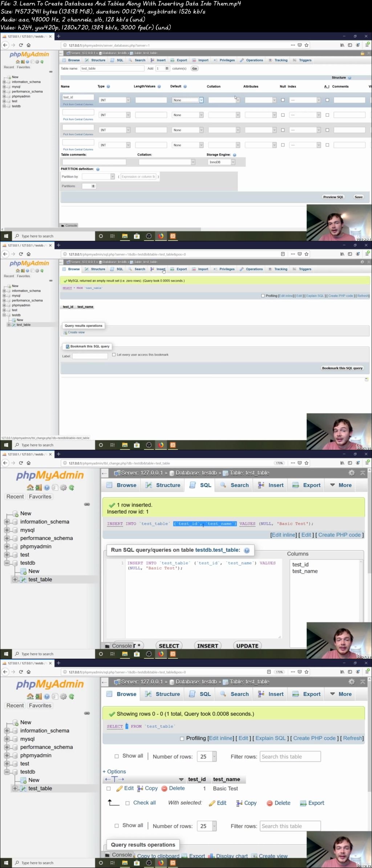Click bookmark star in the '1 row inserted' frame address bar
Image resolution: width=372 pixels, height=868 pixels.
click(x=307, y=463)
